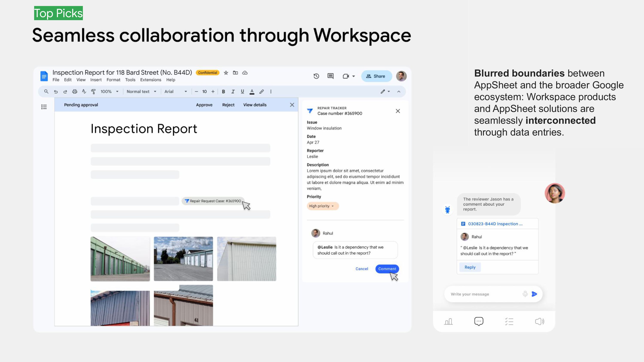Screen dimensions: 644x362
Task: Open the 100% zoom dropdown
Action: pyautogui.click(x=109, y=92)
